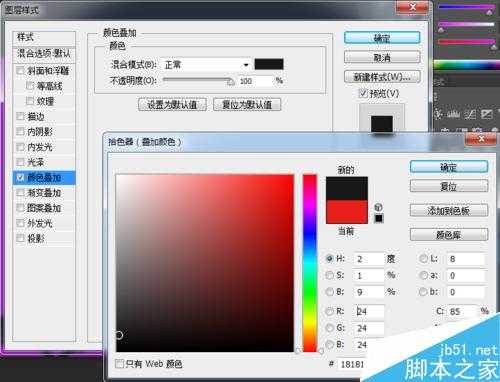The width and height of the screenshot is (500, 382).
Task: Uncheck 颜色叠加 (Color Overlay) checkbox
Action: [20, 177]
